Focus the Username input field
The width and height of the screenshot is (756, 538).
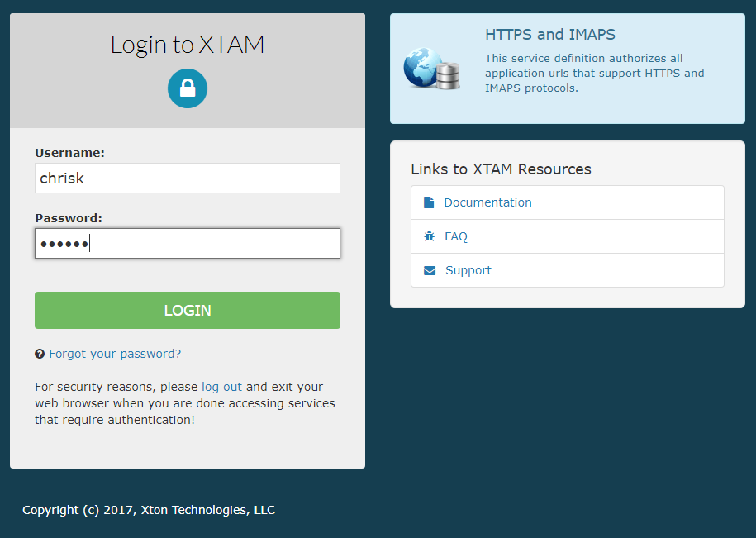[188, 178]
